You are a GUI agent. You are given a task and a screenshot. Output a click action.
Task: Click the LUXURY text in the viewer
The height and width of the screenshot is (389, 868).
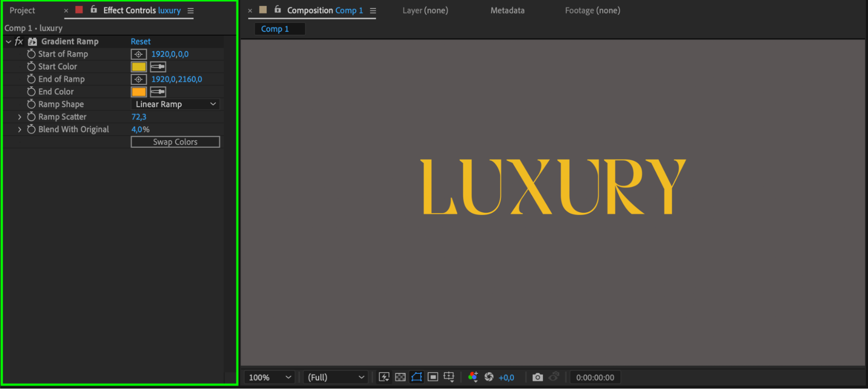pos(553,187)
